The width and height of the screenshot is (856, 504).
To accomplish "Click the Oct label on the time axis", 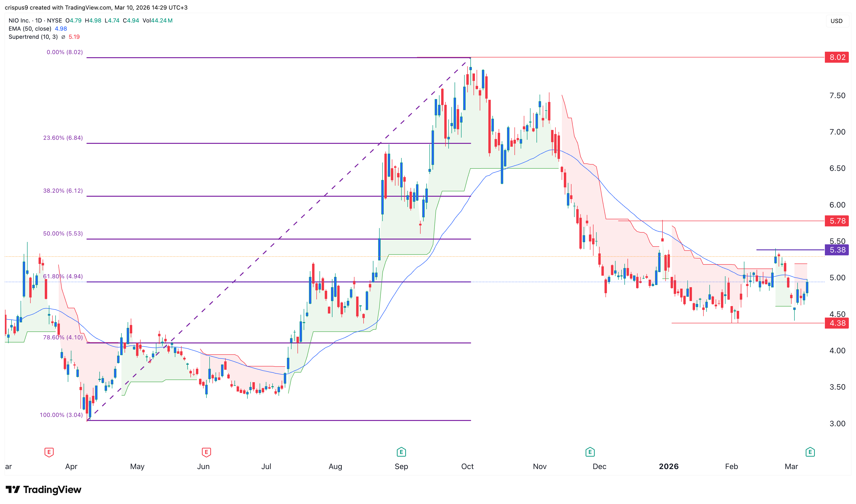I will point(467,466).
